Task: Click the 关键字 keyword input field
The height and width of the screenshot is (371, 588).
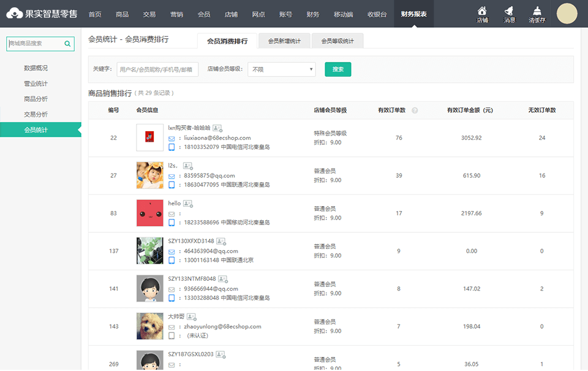Action: (x=157, y=69)
